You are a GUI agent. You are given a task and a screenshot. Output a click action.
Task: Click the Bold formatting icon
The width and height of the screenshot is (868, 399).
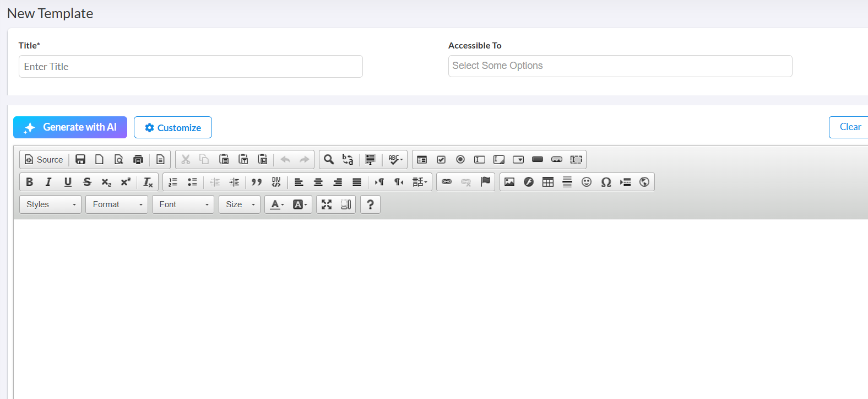pos(30,182)
